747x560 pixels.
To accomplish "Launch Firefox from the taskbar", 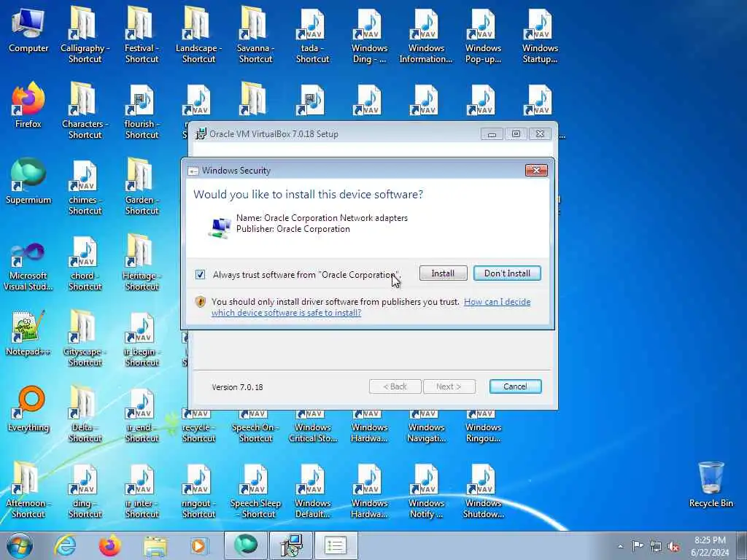I will [109, 545].
